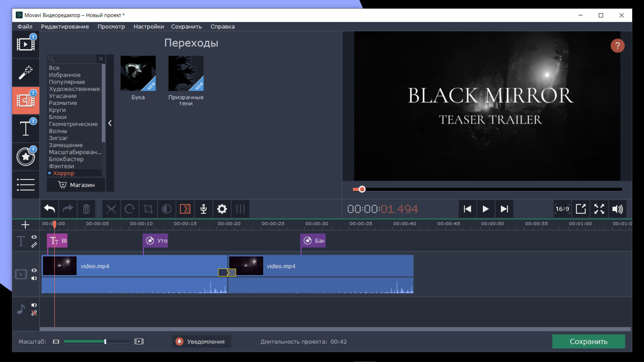Toggle video track visibility eye

click(34, 270)
